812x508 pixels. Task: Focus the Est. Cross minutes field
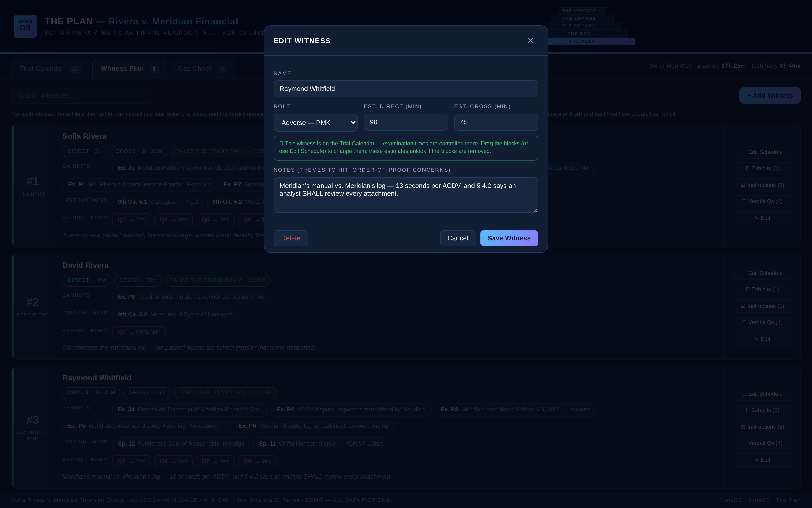point(496,122)
